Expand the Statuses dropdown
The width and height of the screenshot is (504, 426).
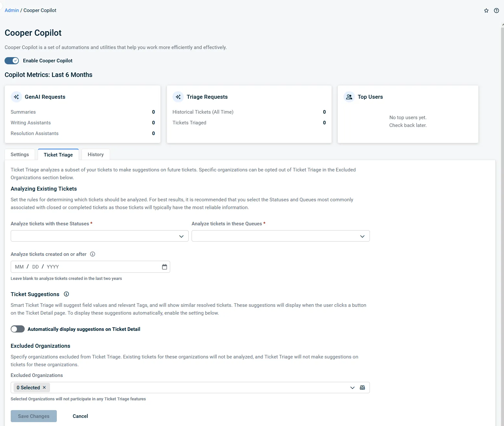181,236
